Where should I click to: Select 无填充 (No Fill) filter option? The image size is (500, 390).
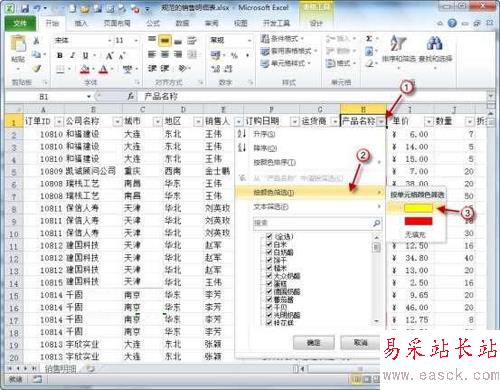click(x=415, y=235)
